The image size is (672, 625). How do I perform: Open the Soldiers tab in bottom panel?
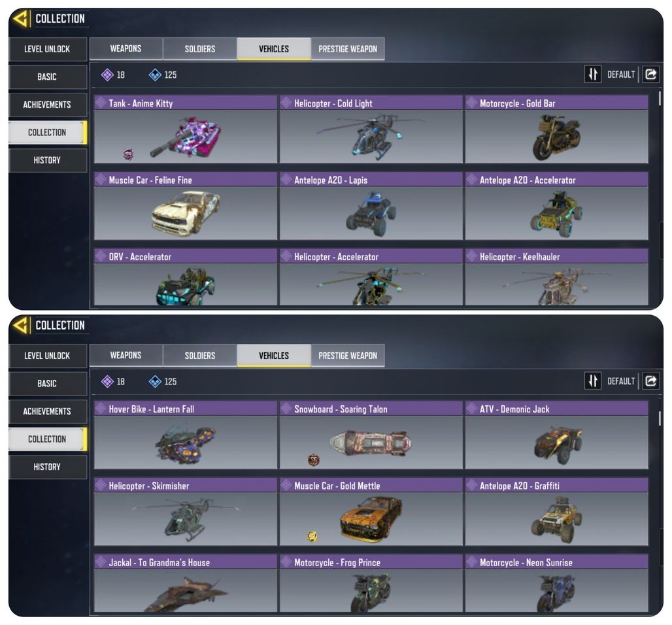pos(200,356)
